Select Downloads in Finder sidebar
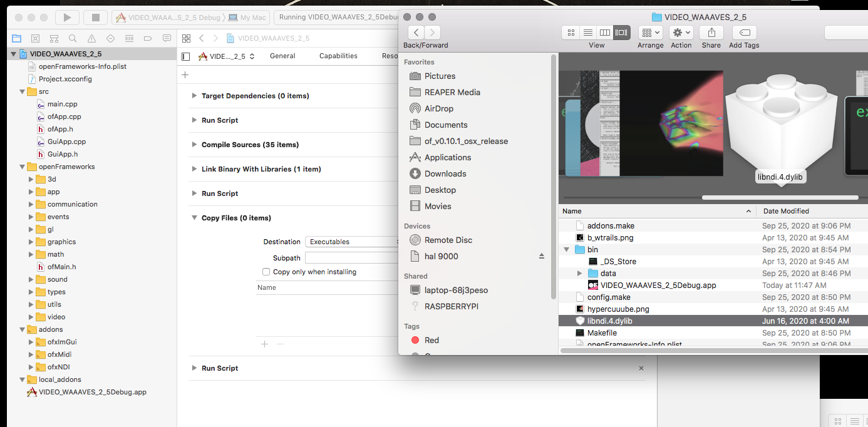868x427 pixels. (445, 173)
